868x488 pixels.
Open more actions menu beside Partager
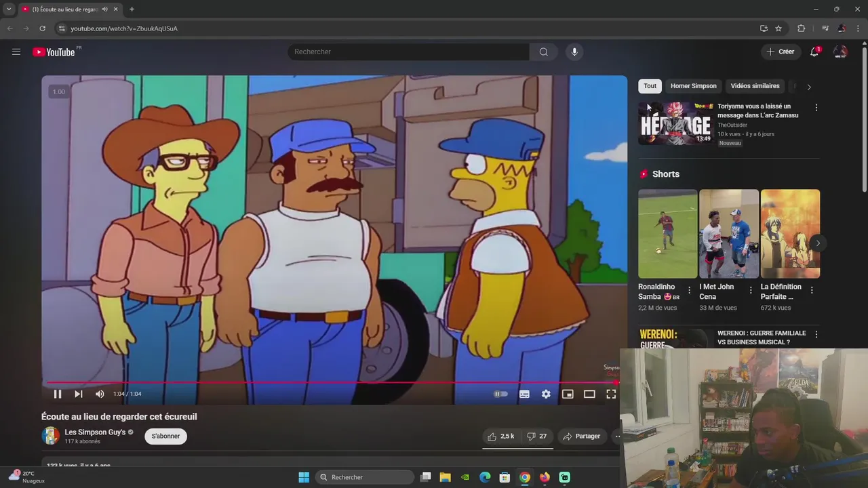click(617, 436)
